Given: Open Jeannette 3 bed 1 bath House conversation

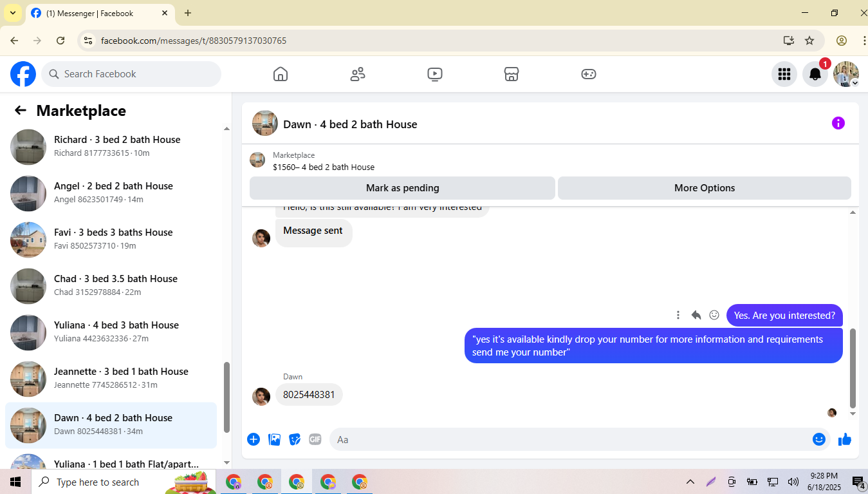Looking at the screenshot, I should pyautogui.click(x=111, y=379).
